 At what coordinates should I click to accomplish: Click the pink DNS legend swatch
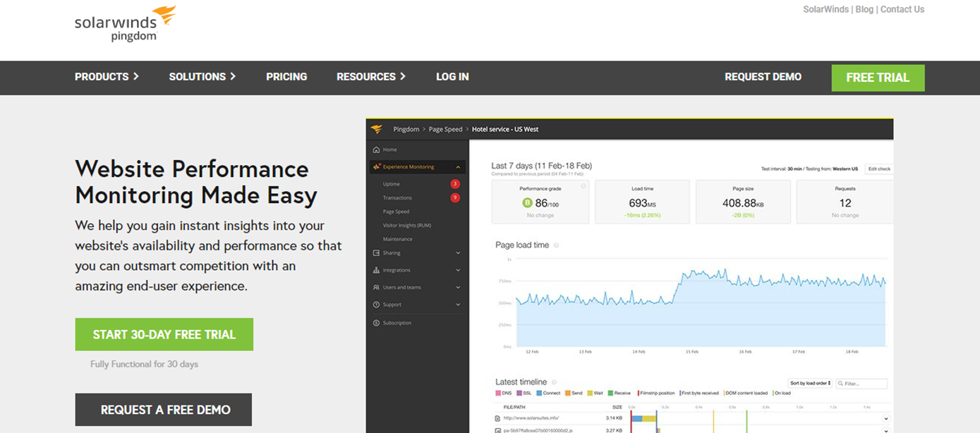coord(498,393)
